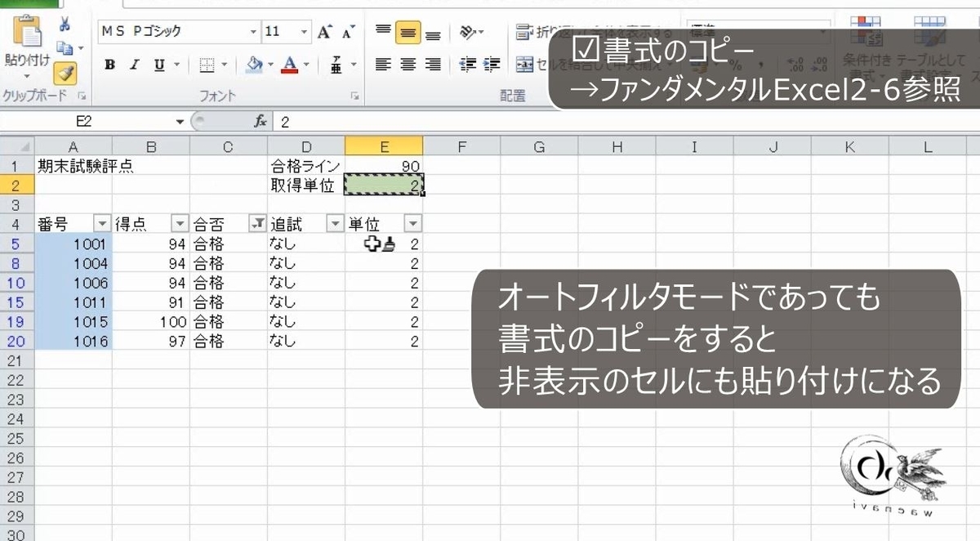The image size is (980, 541).
Task: Open the 単位 filter dropdown
Action: pos(413,224)
